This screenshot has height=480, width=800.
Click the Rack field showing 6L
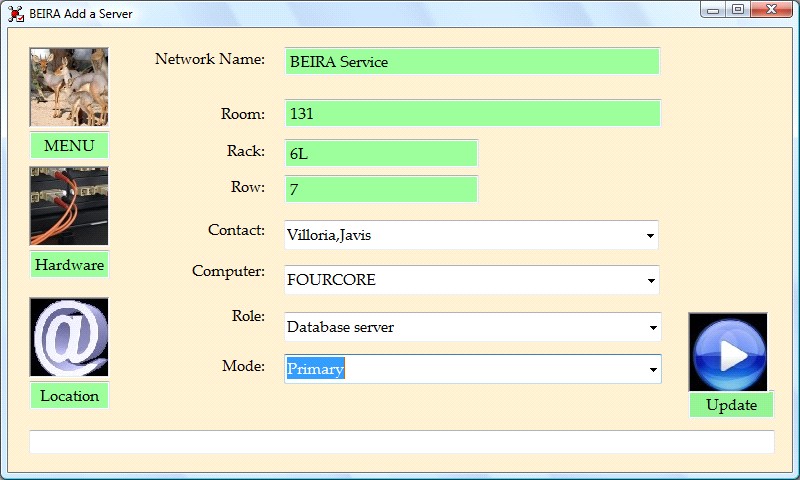(x=381, y=152)
